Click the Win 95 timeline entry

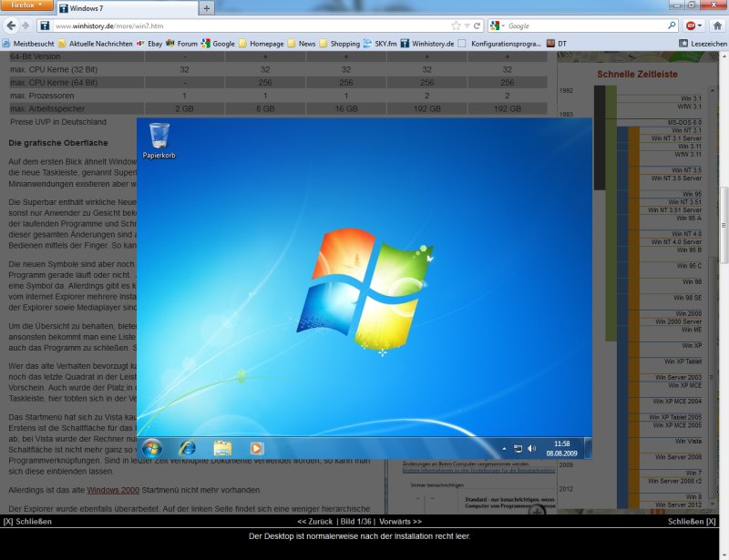pos(693,194)
